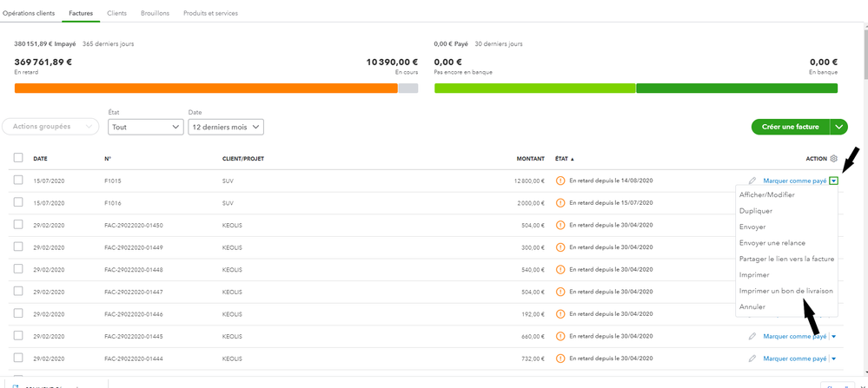Open the Date dropdown showing 12 derniers mois
The width and height of the screenshot is (868, 388).
[225, 127]
